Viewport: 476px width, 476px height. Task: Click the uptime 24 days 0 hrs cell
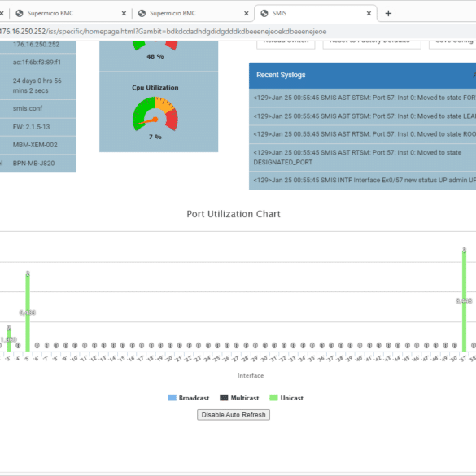coord(37,85)
